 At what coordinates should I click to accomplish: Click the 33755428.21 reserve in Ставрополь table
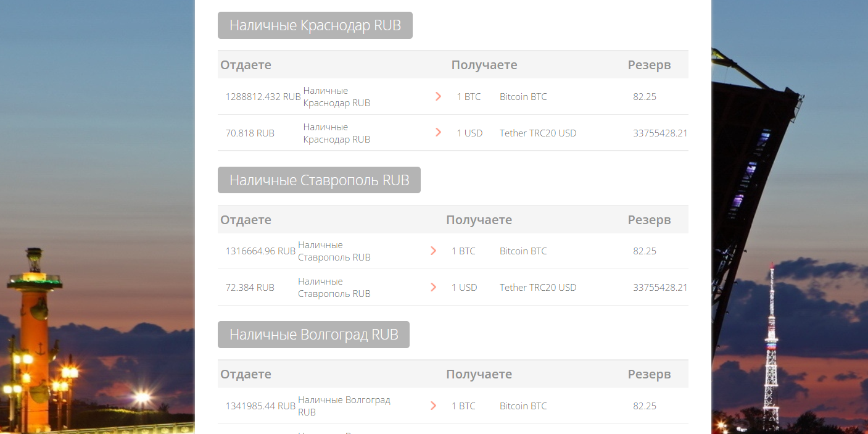(x=660, y=288)
